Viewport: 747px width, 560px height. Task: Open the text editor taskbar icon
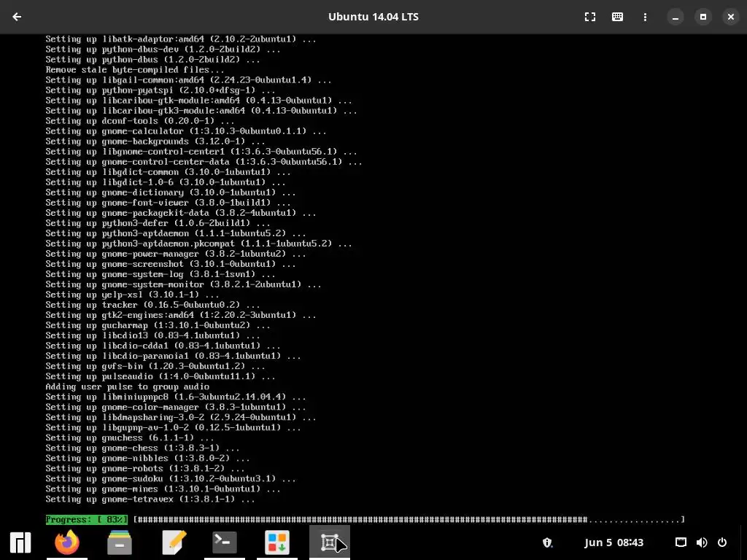[174, 542]
